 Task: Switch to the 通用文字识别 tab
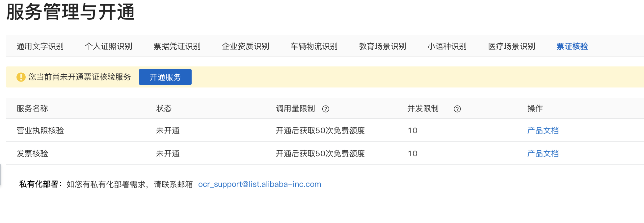tap(40, 46)
